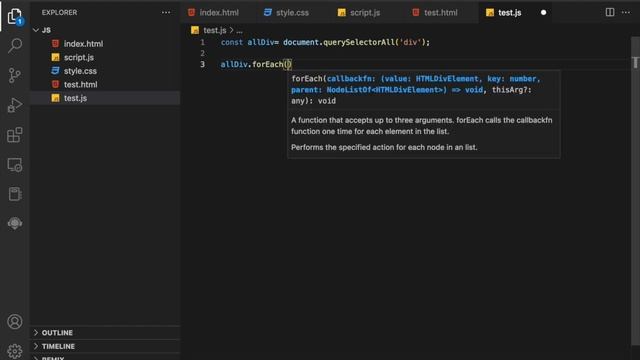Open index.html from the file tree
The width and height of the screenshot is (640, 360).
tap(83, 44)
